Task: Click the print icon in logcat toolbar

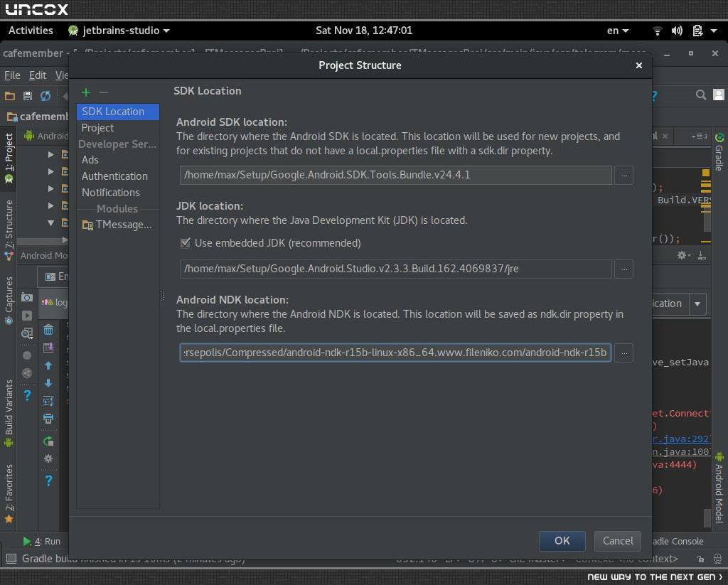Action: pyautogui.click(x=48, y=419)
